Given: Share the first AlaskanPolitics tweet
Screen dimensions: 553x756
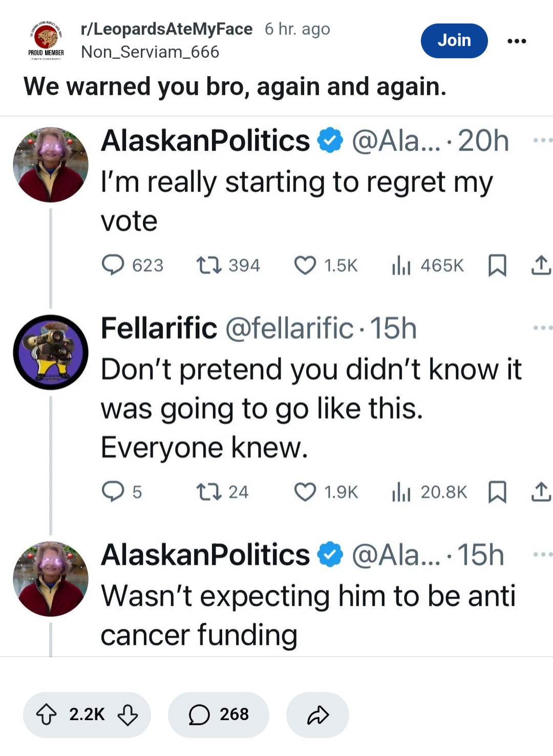Looking at the screenshot, I should [541, 265].
